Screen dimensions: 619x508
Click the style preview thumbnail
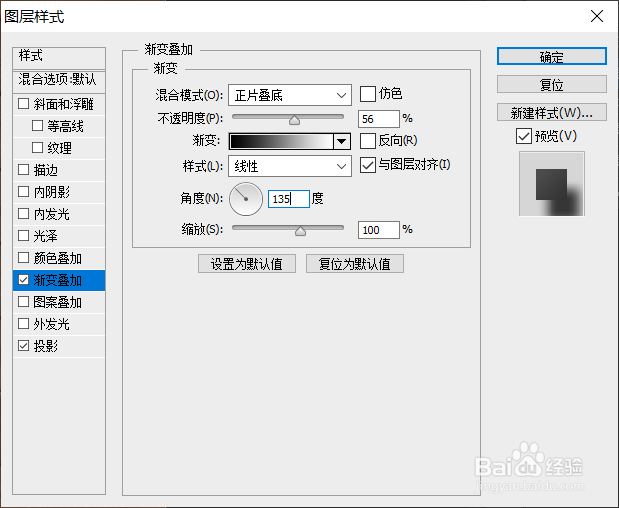click(551, 184)
